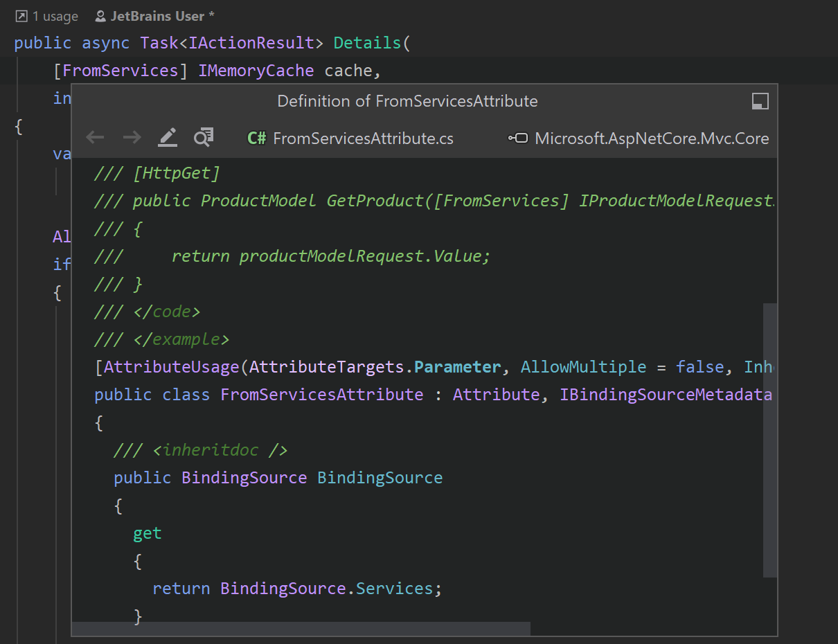Click the Forward arrow in definition popup

tap(132, 138)
